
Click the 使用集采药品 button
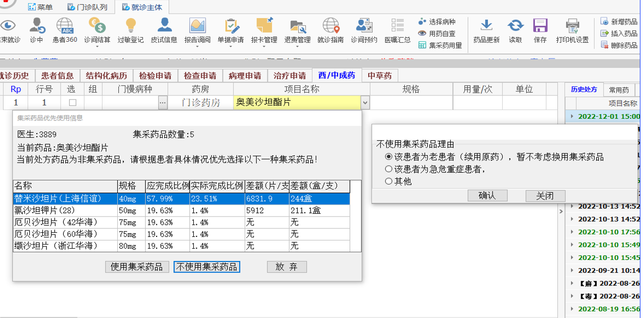(137, 267)
